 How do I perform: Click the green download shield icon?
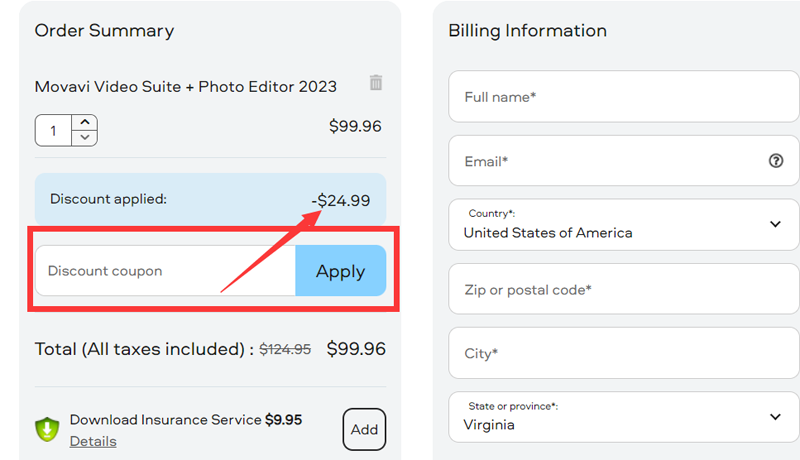[47, 430]
